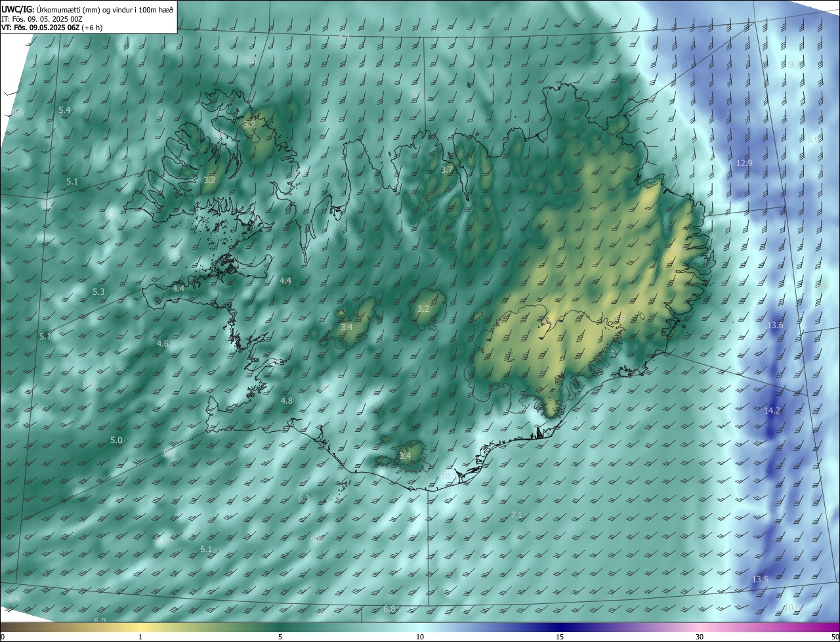Click the map value '4.6'

[x=163, y=344]
